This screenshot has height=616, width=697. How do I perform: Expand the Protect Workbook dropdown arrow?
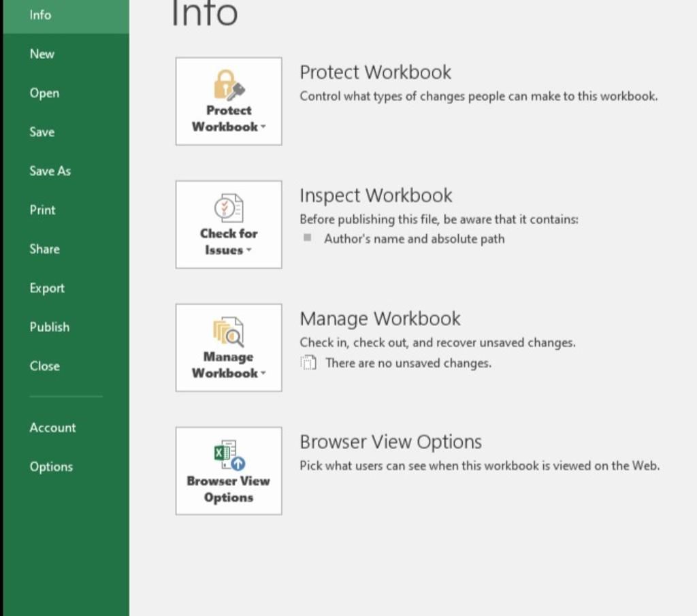pos(263,127)
